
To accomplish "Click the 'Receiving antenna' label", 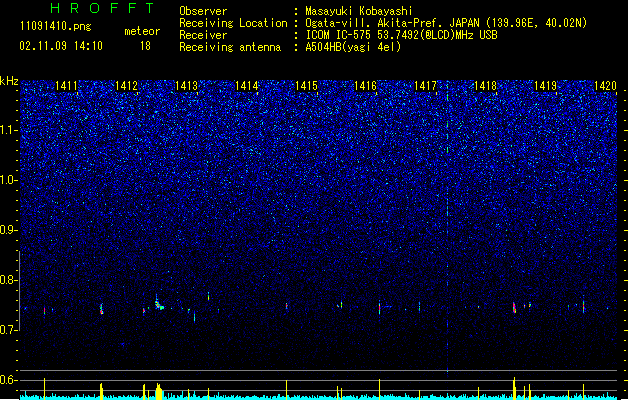I will coord(230,47).
